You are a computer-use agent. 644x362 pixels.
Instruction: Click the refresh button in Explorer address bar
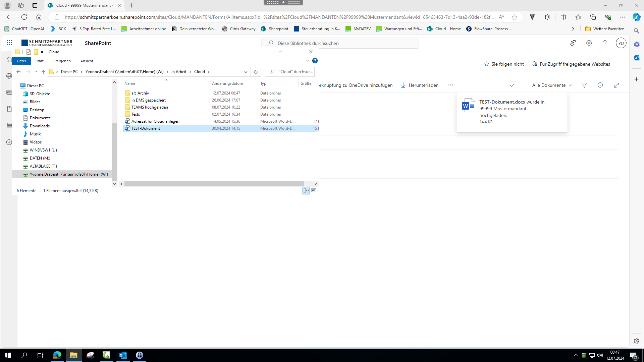tap(256, 72)
